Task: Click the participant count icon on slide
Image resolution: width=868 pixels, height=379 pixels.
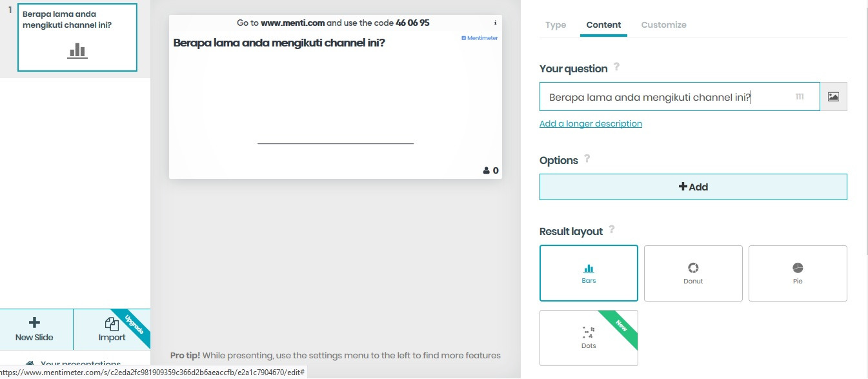Action: pos(487,171)
